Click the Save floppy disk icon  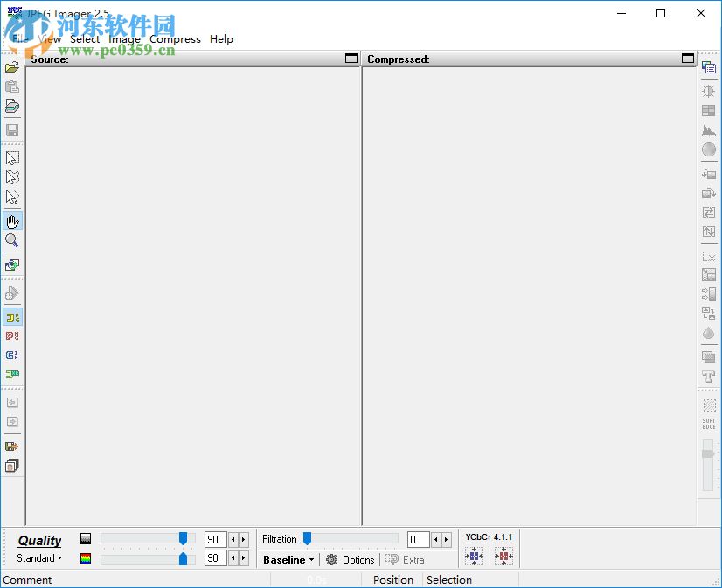[x=12, y=130]
